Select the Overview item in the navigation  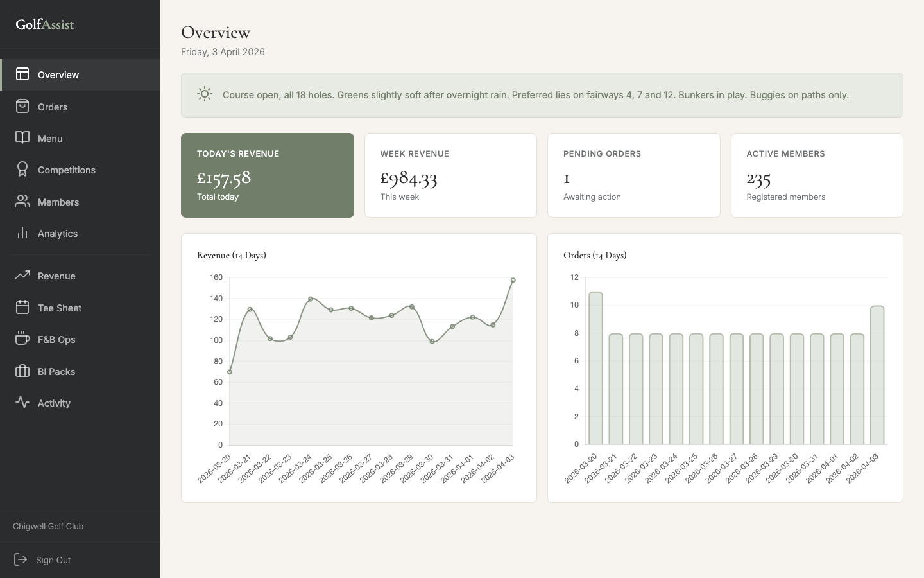pos(58,74)
